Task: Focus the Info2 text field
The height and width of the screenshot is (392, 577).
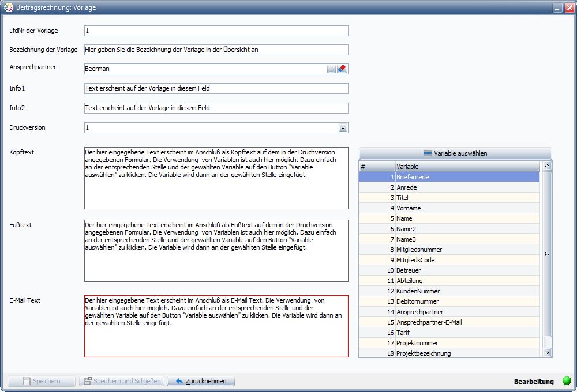Action: pos(216,108)
